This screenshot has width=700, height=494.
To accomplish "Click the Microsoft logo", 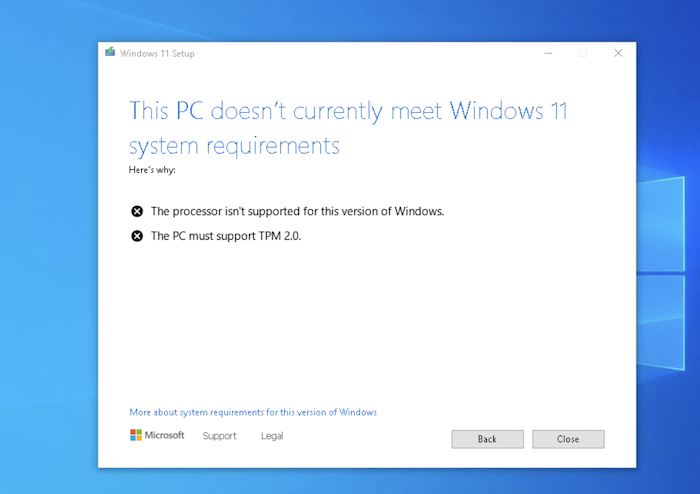I will tap(157, 435).
